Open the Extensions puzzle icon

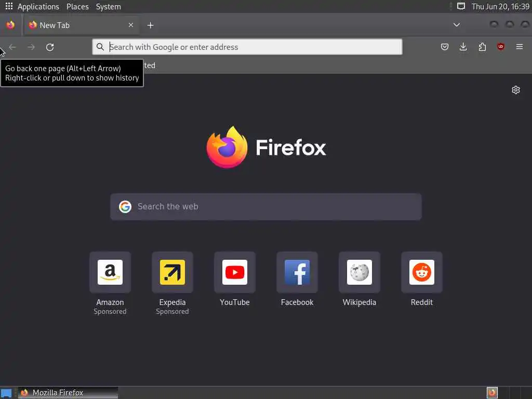[482, 47]
